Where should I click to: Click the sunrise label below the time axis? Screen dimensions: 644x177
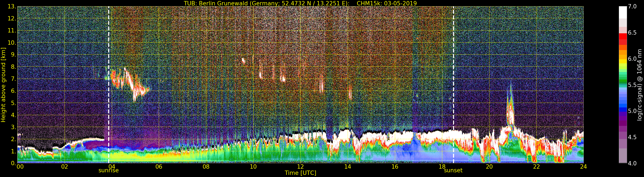click(x=109, y=171)
